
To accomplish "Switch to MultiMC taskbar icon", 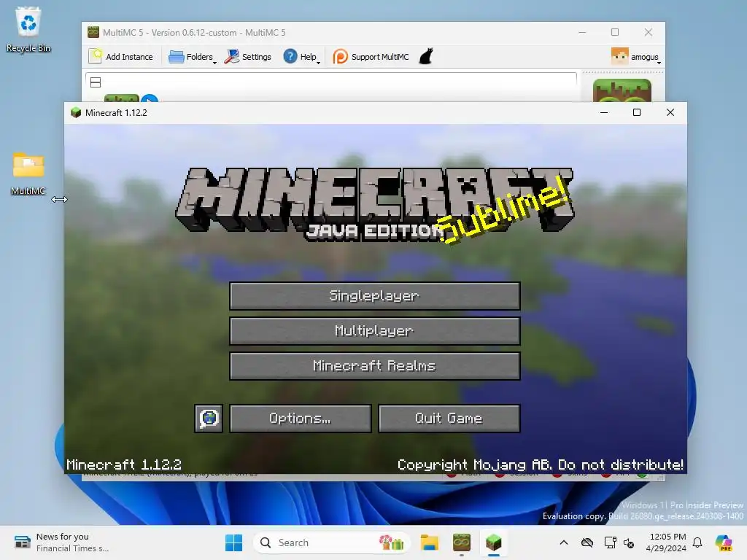I will click(462, 542).
